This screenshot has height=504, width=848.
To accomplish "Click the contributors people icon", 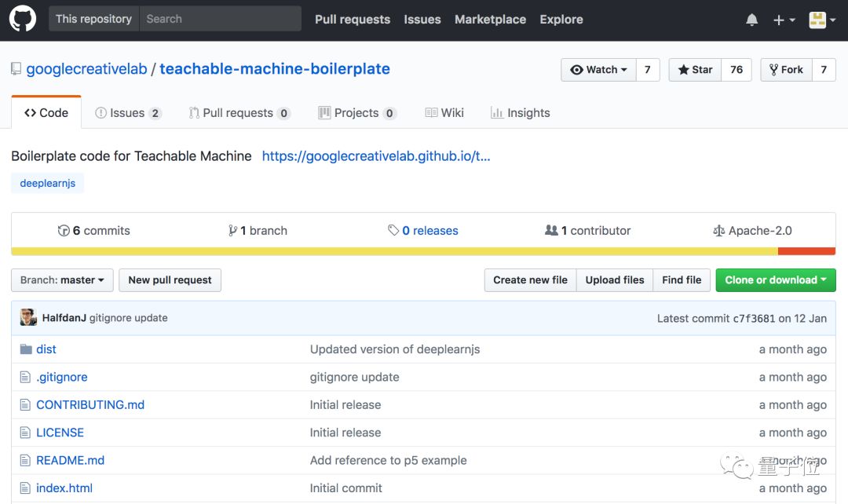I will coord(551,231).
